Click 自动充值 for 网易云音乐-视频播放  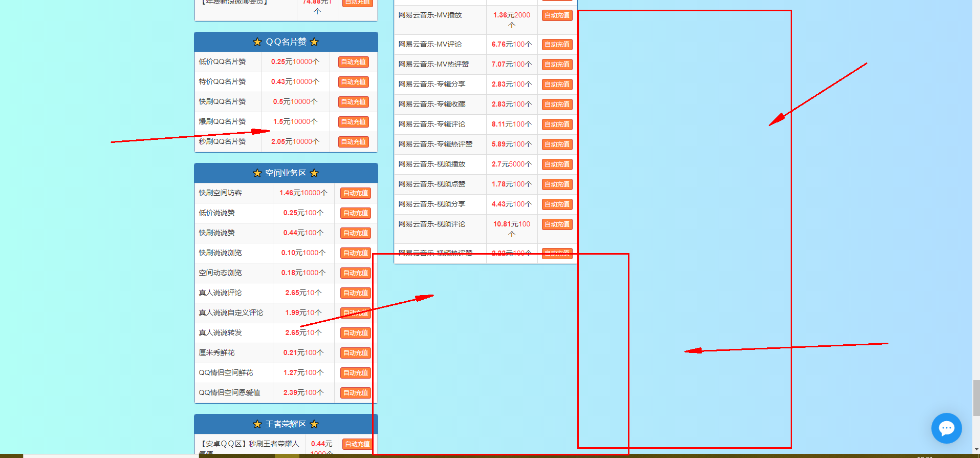(557, 164)
